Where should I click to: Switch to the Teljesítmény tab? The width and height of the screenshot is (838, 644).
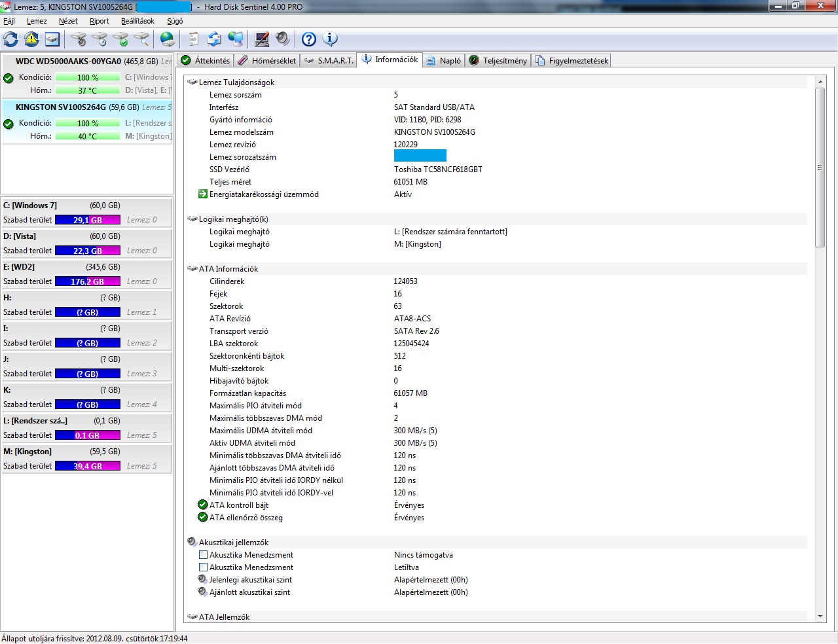(x=498, y=60)
